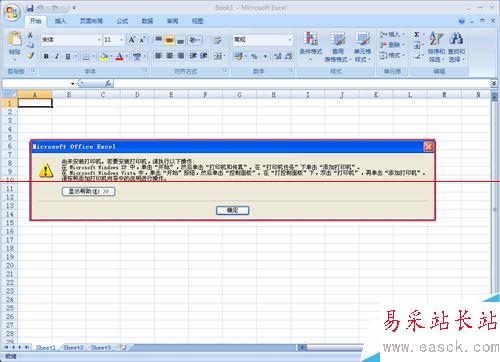The height and width of the screenshot is (362, 500).
Task: Open the 公式 (Formulas) ribbon tab
Action: (x=122, y=21)
